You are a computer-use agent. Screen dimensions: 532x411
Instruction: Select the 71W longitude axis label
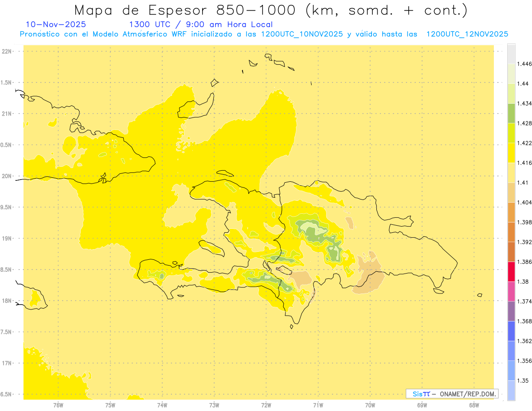click(x=318, y=405)
